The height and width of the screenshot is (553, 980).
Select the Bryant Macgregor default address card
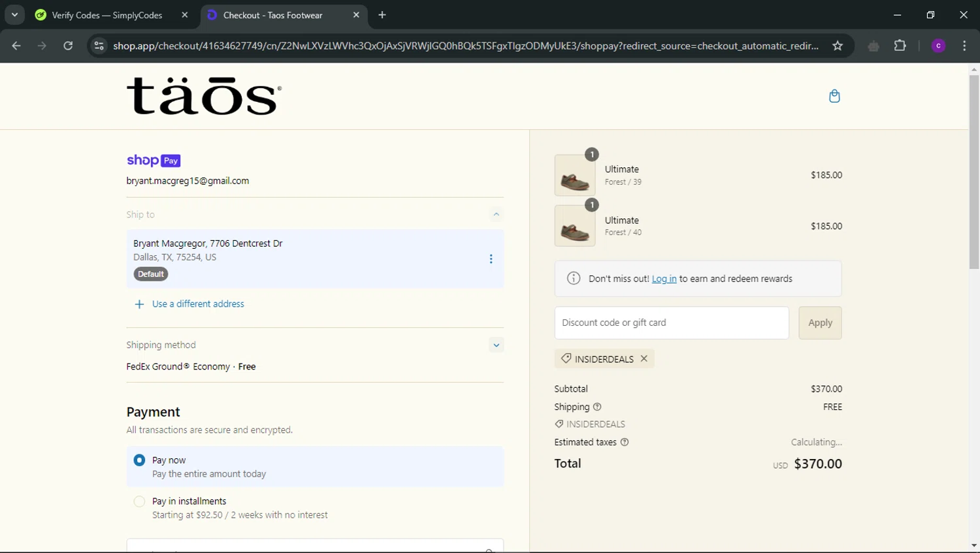click(x=315, y=259)
